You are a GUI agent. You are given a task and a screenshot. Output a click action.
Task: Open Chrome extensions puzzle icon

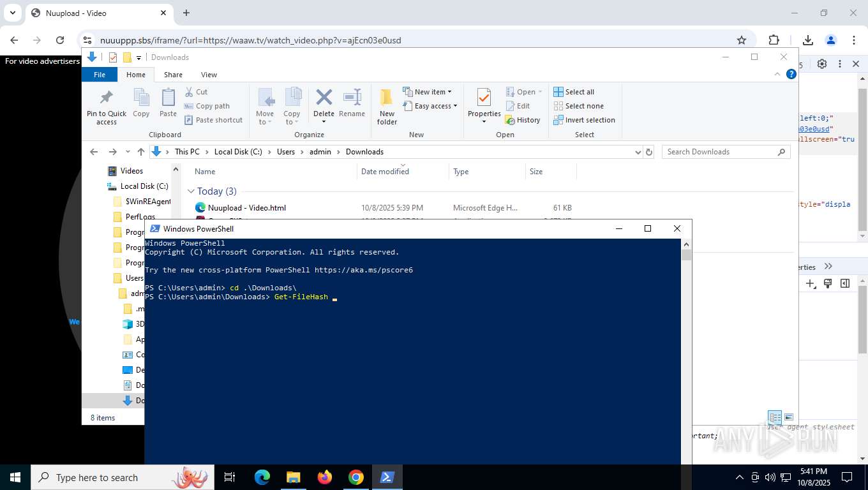(774, 40)
